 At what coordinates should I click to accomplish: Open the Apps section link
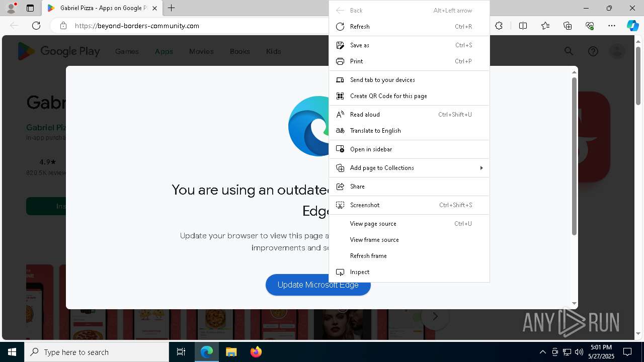click(x=164, y=51)
